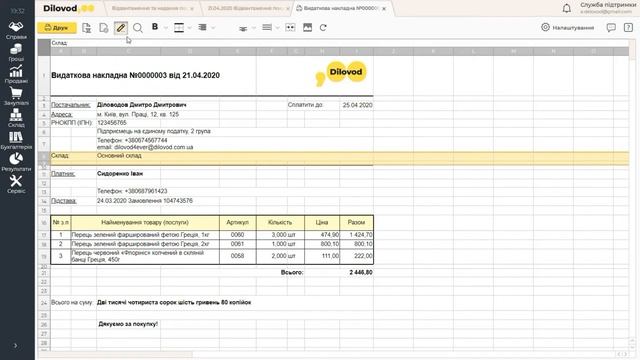Screen dimensions: 640x360
Task: Apply bold with the B icon
Action: coord(155,27)
